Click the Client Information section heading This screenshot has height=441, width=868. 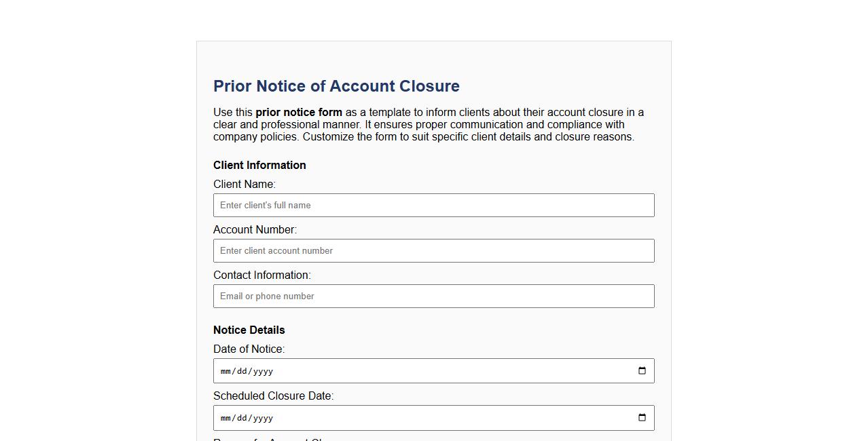[259, 165]
